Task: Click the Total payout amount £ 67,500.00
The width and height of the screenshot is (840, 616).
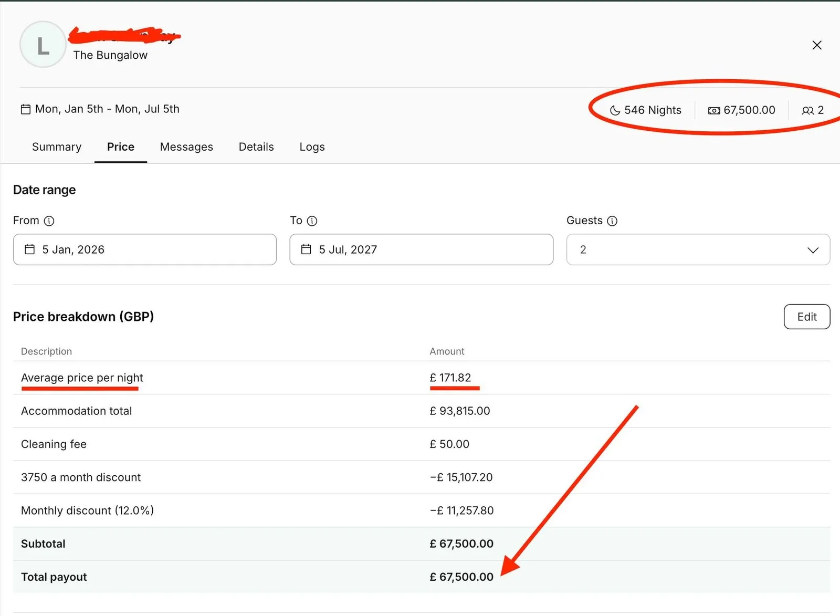Action: pos(461,577)
